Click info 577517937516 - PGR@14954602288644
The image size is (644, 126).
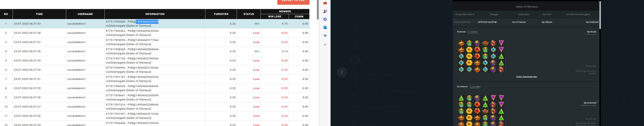[132, 105]
